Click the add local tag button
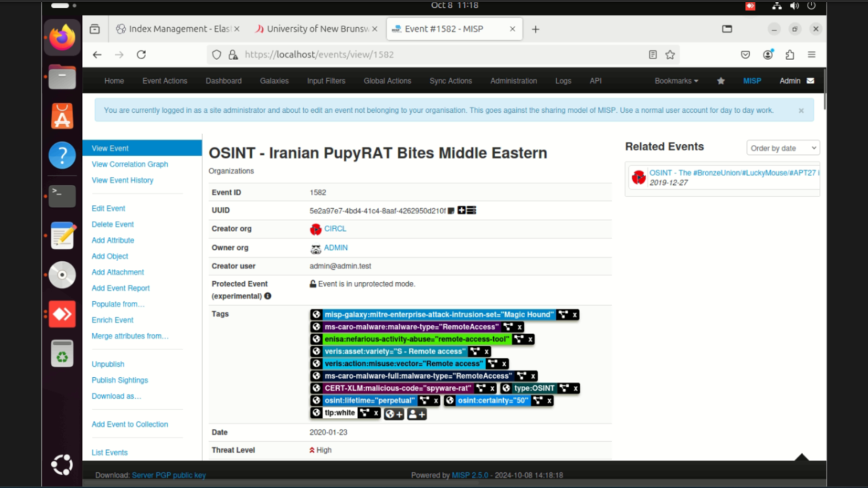 point(416,414)
